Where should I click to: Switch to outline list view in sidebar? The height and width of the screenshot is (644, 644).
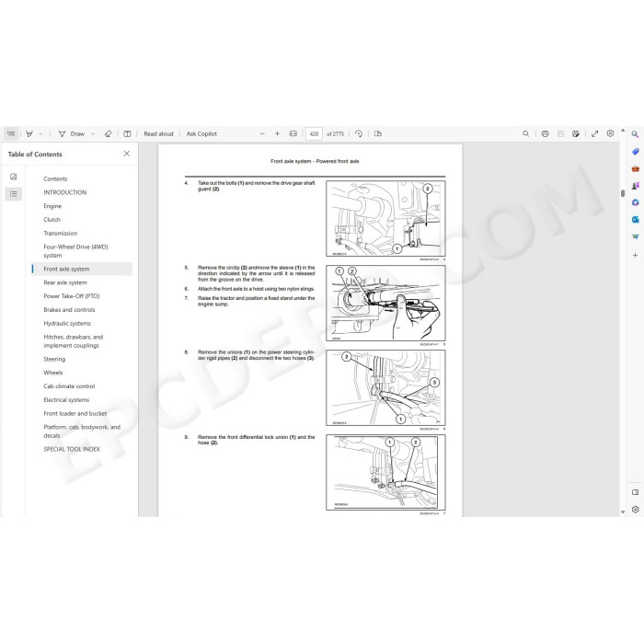pos(14,194)
